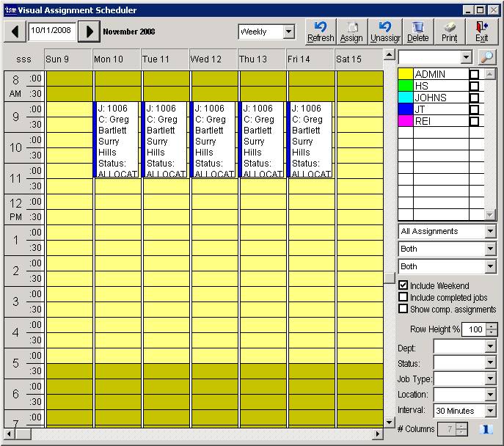
Task: Open the Interval 30 Minutes dropdown
Action: tap(490, 411)
